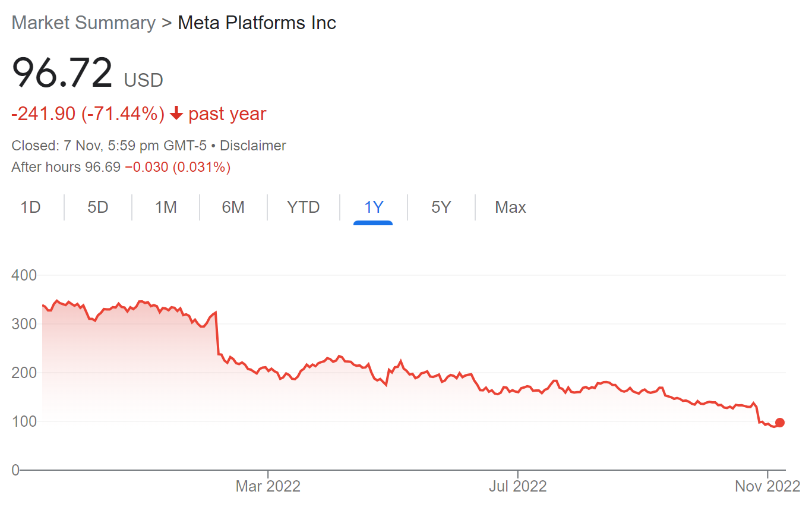The width and height of the screenshot is (812, 507).
Task: Click the Jul 2022 axis label
Action: [x=518, y=486]
